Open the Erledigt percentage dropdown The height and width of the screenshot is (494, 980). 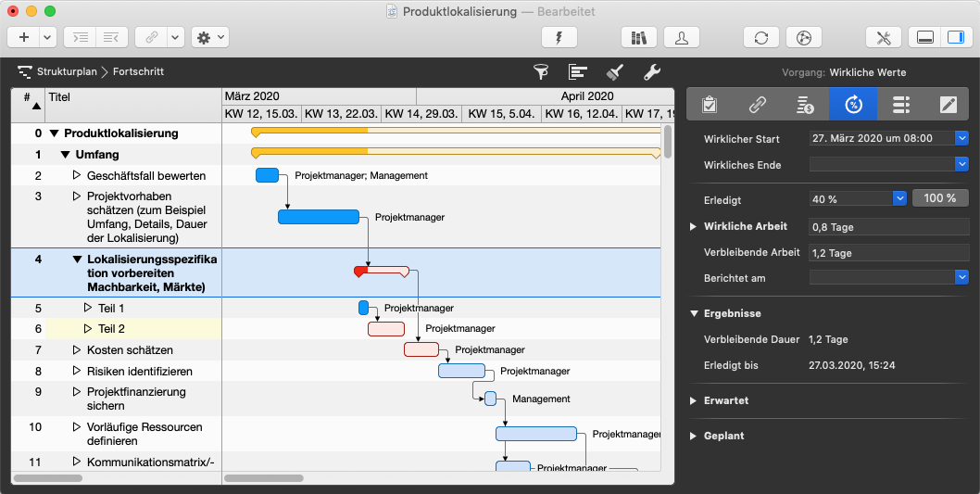[898, 198]
